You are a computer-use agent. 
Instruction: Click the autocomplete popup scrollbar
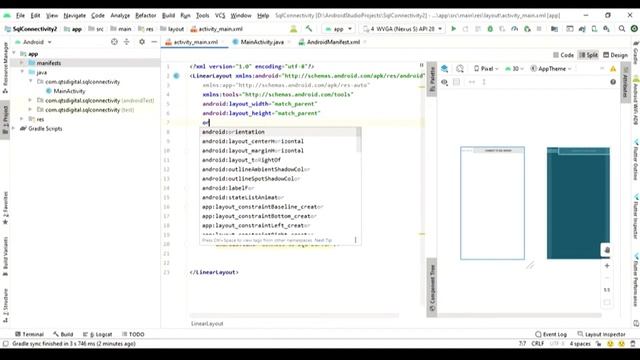pyautogui.click(x=359, y=140)
